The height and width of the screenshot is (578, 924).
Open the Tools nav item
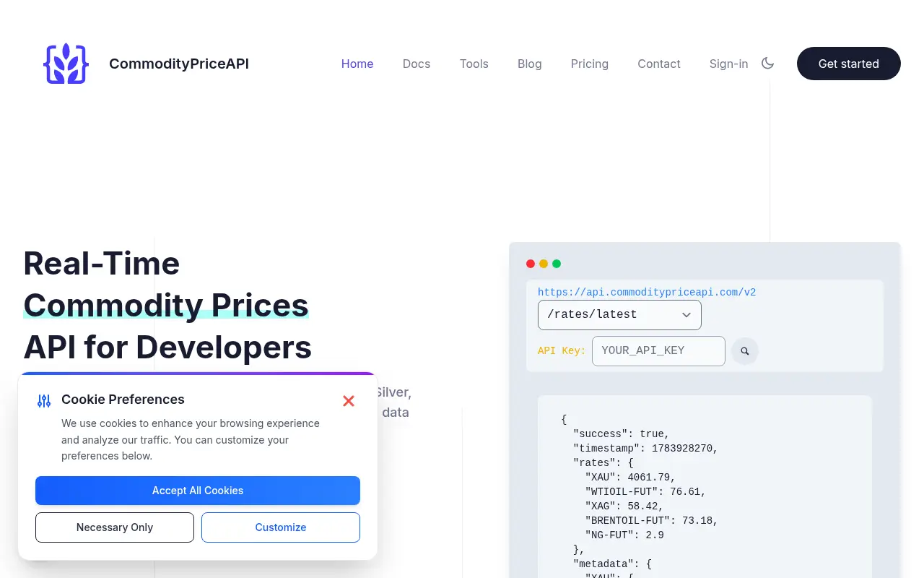(x=474, y=64)
